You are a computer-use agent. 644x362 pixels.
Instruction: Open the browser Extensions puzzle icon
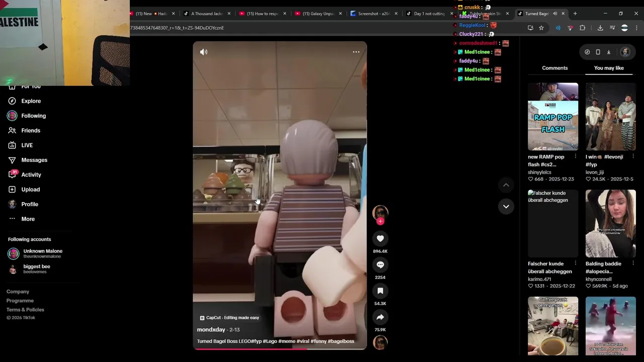(583, 28)
